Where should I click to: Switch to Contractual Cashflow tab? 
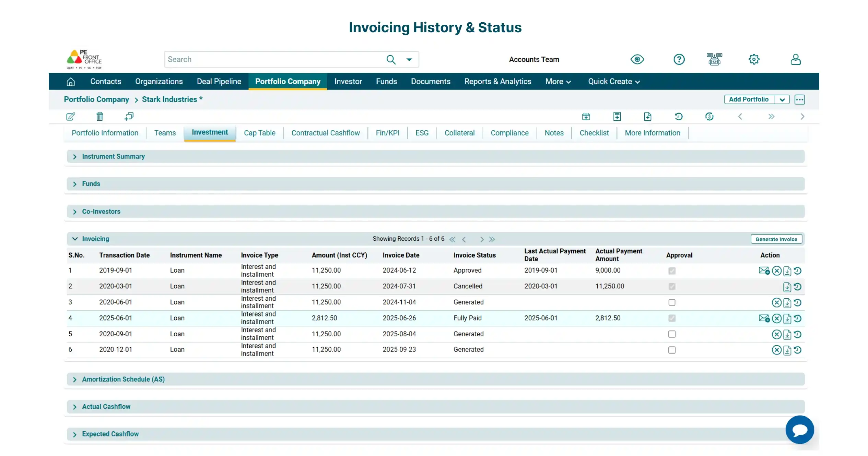(326, 133)
